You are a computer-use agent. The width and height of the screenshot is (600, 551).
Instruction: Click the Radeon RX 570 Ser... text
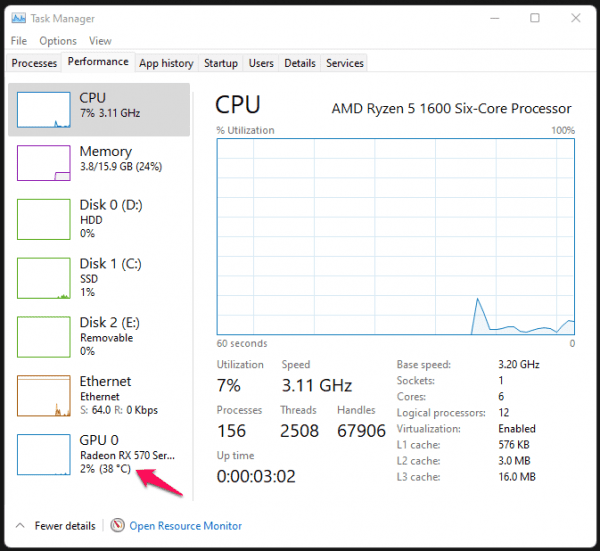[127, 455]
